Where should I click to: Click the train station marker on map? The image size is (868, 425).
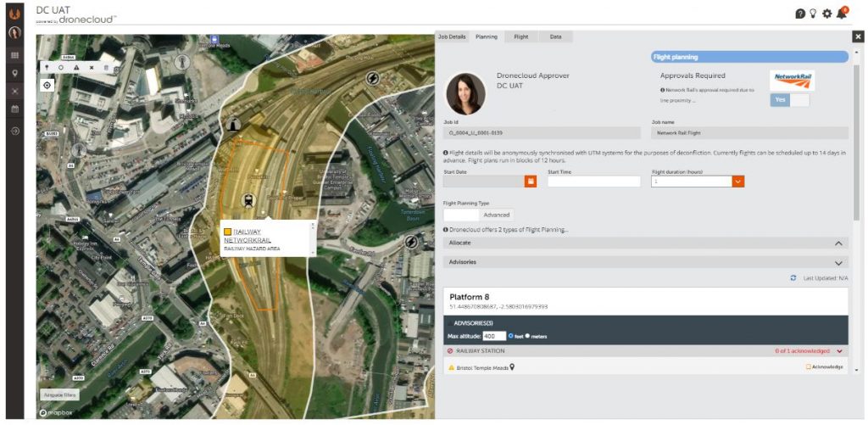[249, 200]
